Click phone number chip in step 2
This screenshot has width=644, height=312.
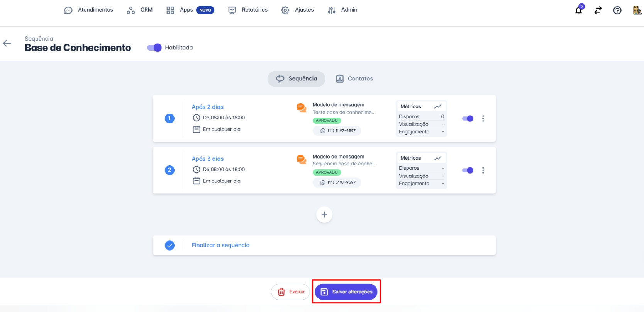tap(337, 182)
